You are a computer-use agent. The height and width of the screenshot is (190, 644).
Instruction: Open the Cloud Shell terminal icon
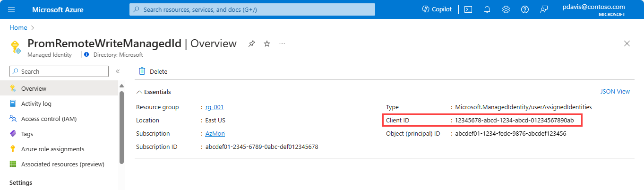point(468,9)
